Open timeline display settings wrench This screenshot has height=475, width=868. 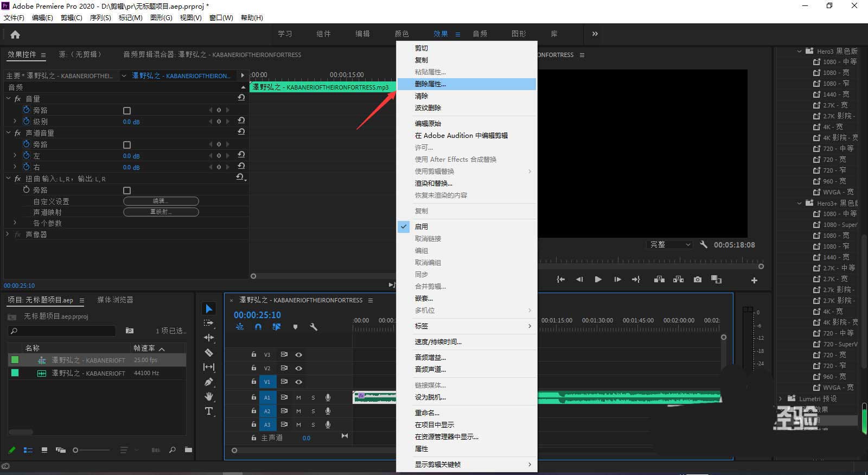pyautogui.click(x=314, y=327)
